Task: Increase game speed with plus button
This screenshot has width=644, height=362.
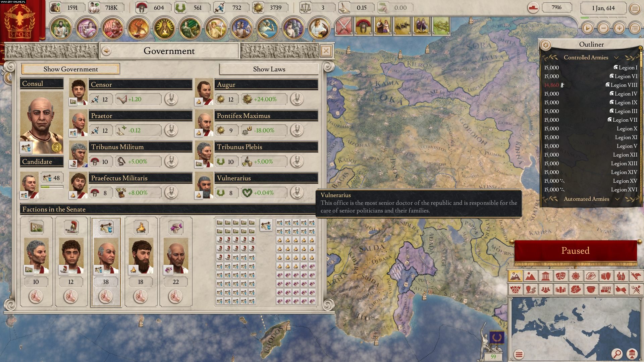Action: coord(619,28)
